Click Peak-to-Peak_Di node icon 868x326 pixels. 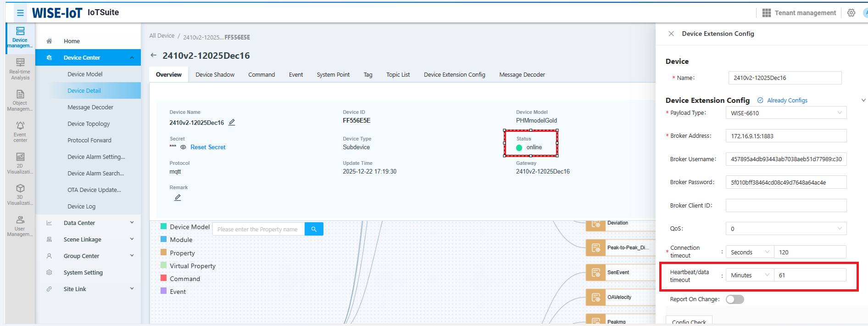click(596, 247)
